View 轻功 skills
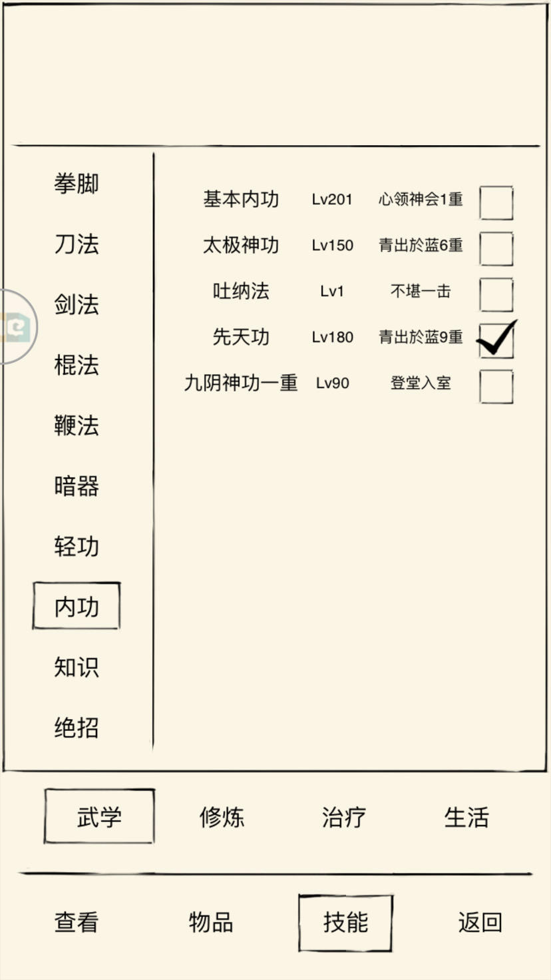551x980 pixels. 77,547
